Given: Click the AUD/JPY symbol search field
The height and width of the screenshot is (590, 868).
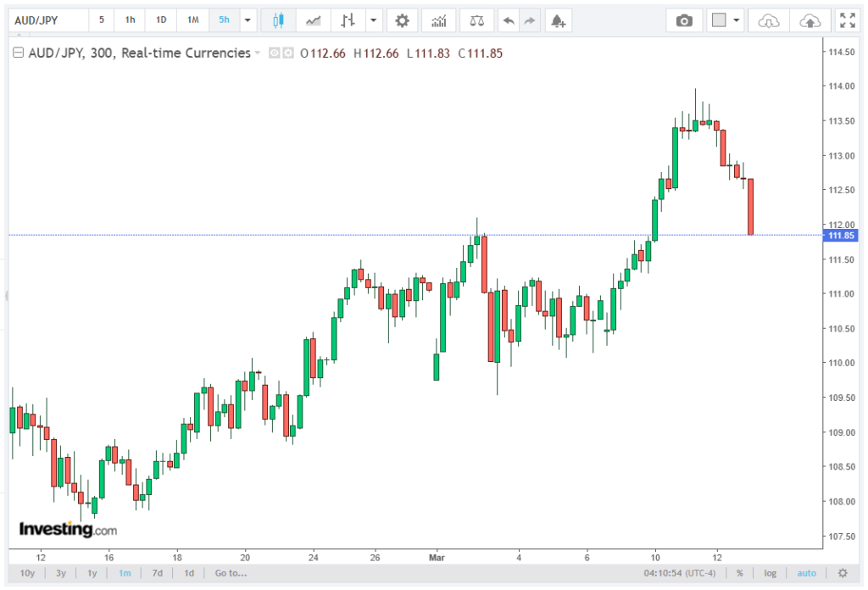Looking at the screenshot, I should pyautogui.click(x=47, y=19).
